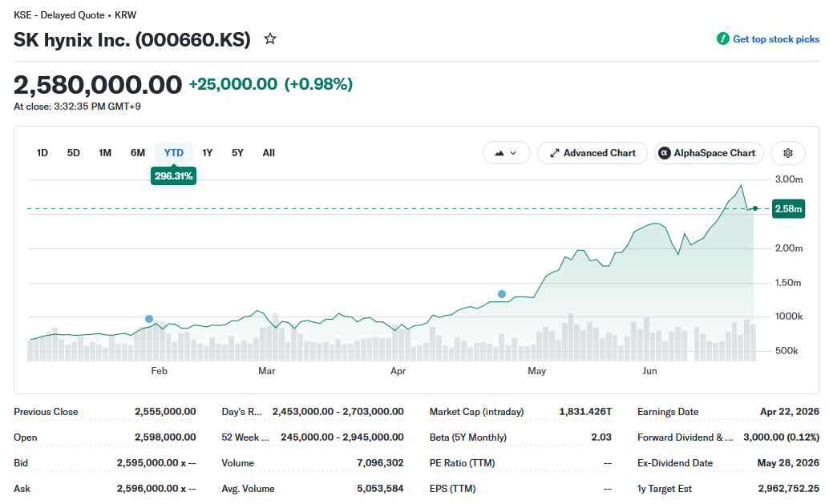This screenshot has width=829, height=504.
Task: Show the All time range
Action: (x=269, y=153)
